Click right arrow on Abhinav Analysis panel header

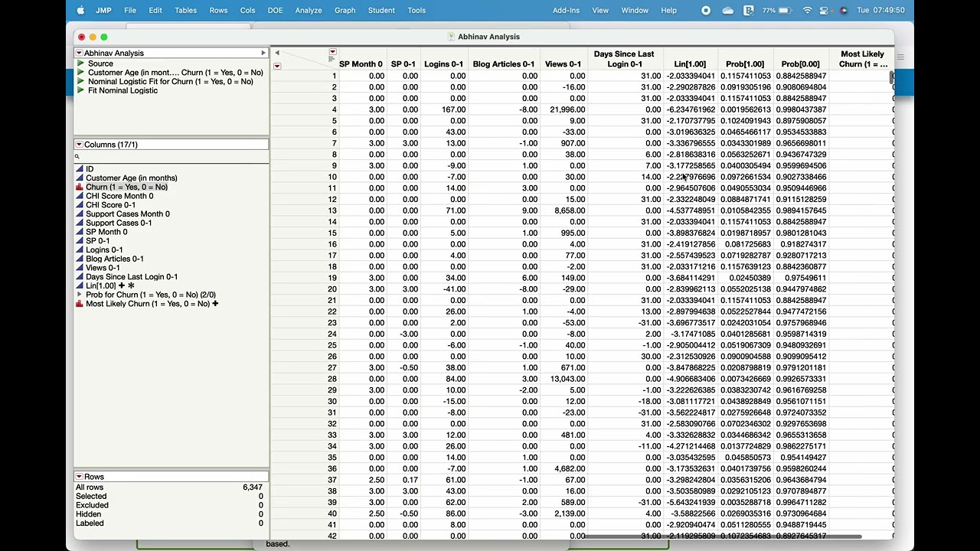(263, 53)
